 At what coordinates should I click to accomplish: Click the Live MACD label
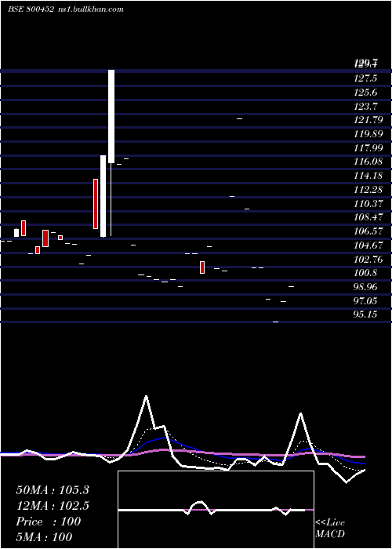(330, 528)
